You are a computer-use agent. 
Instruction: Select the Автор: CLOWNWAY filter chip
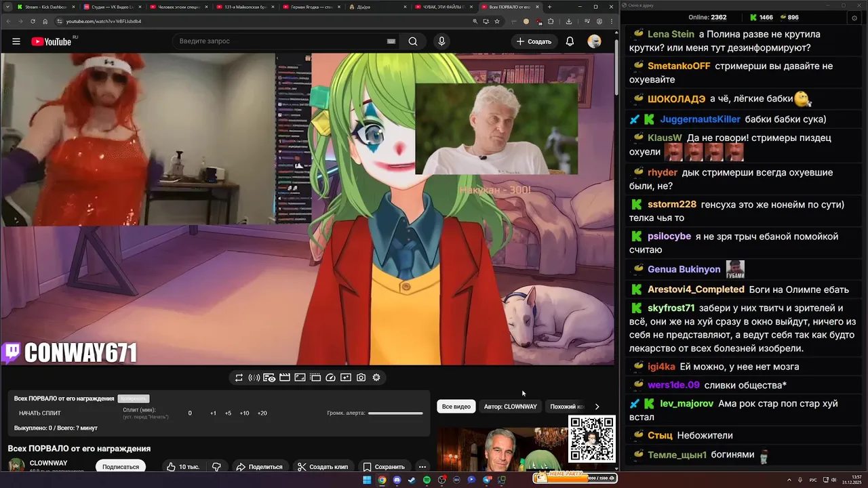tap(511, 407)
